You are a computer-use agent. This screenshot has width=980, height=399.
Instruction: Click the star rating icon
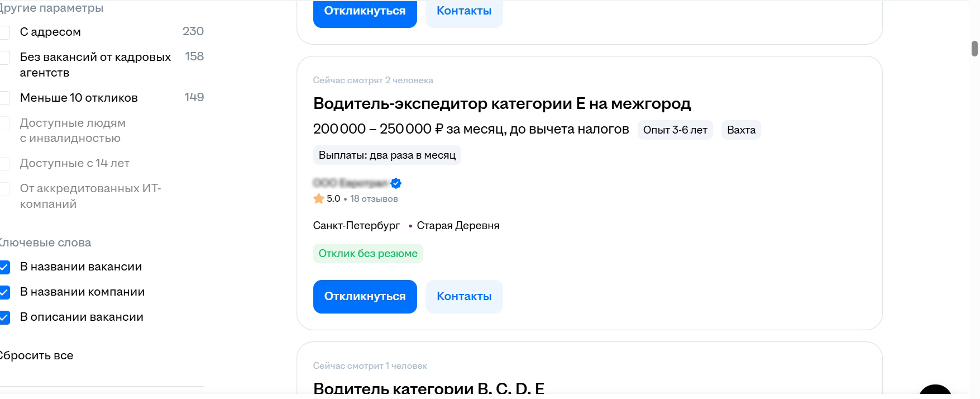point(319,198)
